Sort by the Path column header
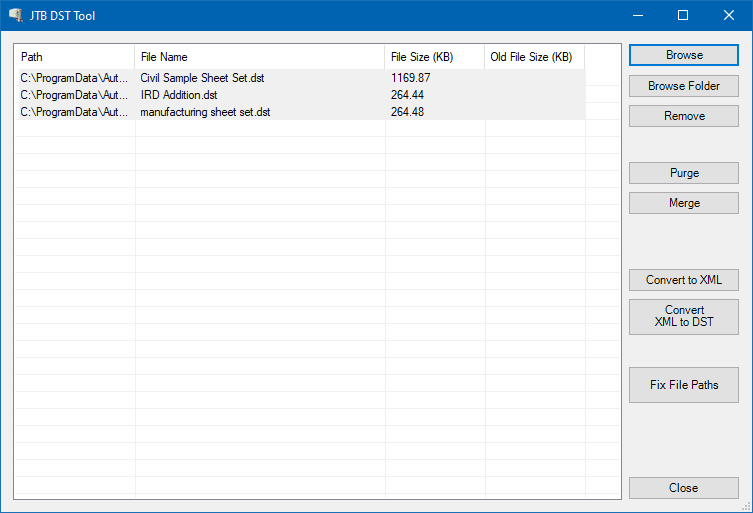 coord(74,57)
